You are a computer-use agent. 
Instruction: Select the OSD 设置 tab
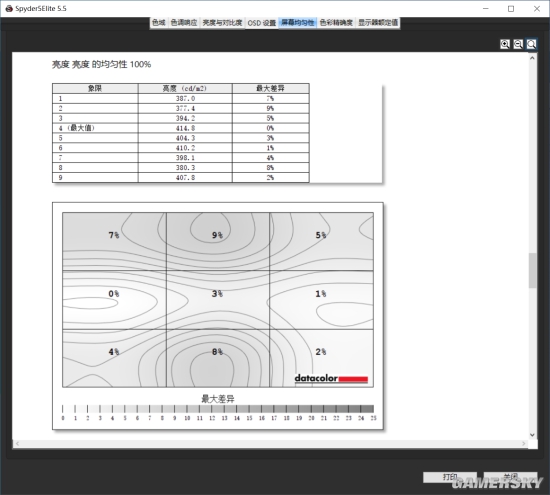click(262, 23)
